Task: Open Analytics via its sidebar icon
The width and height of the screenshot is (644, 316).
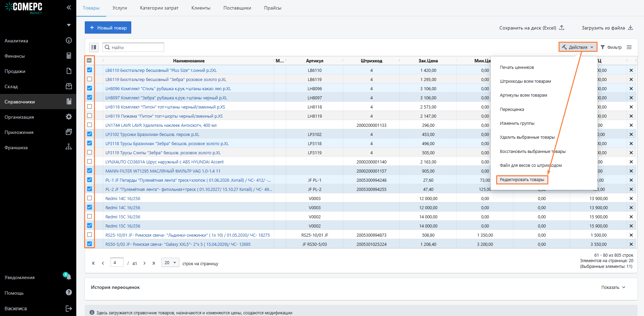Action: [x=69, y=41]
